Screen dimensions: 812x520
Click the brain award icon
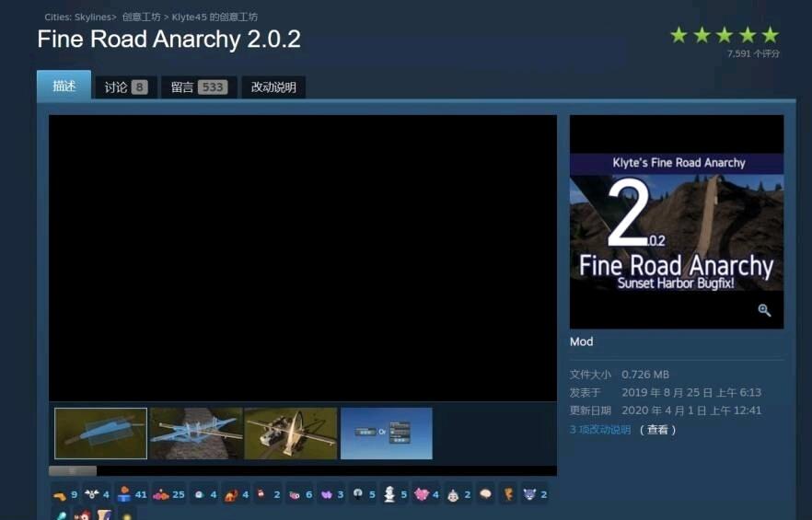tap(485, 494)
